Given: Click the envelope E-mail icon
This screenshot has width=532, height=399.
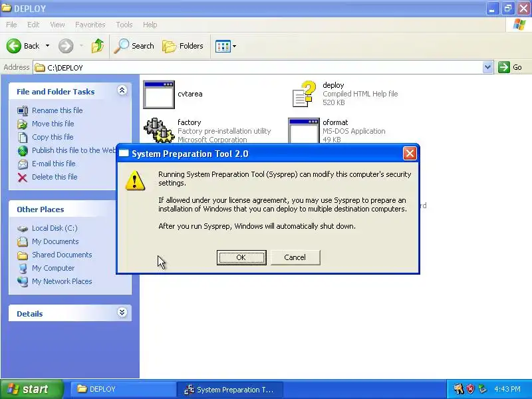Looking at the screenshot, I should click(x=23, y=164).
